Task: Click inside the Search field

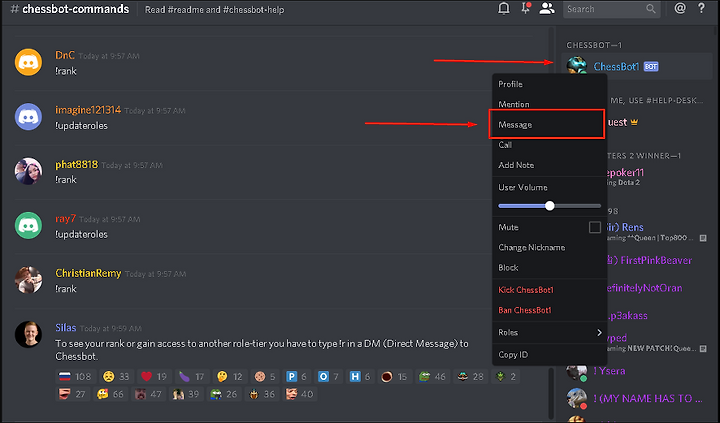Action: [612, 9]
